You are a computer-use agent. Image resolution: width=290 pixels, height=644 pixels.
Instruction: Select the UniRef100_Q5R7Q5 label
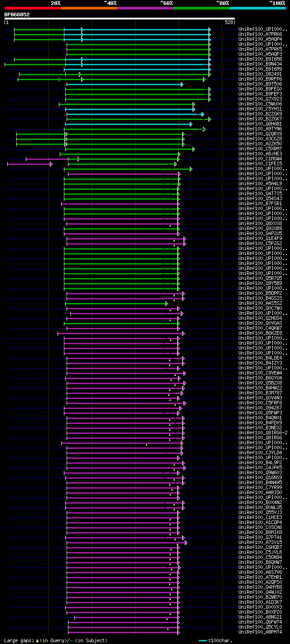260,278
